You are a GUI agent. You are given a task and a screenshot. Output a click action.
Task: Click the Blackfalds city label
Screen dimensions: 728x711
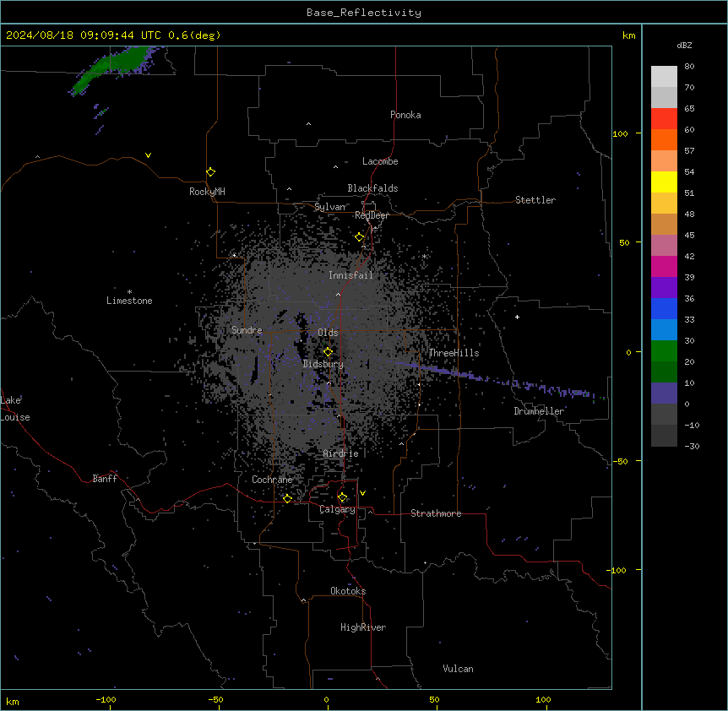click(372, 188)
